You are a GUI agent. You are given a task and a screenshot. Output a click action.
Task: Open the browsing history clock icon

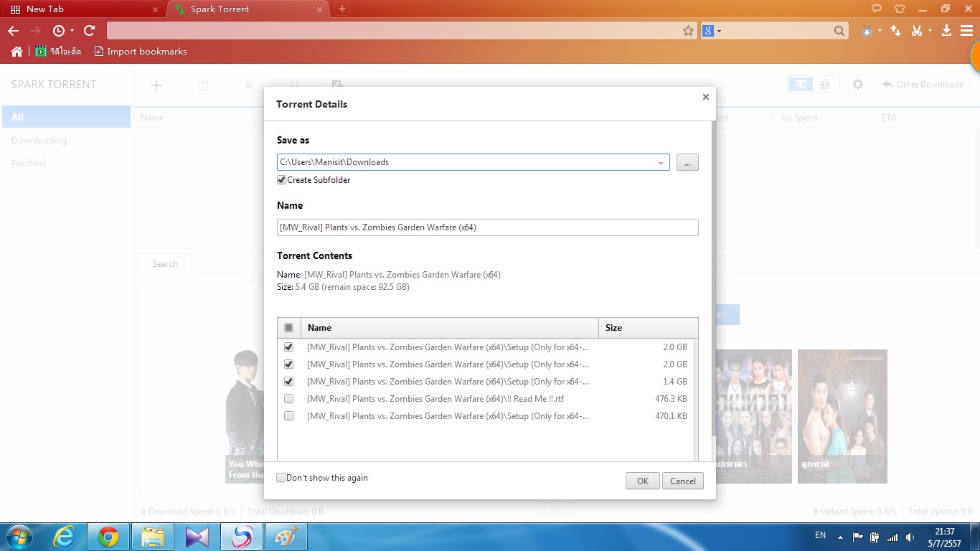click(x=59, y=31)
